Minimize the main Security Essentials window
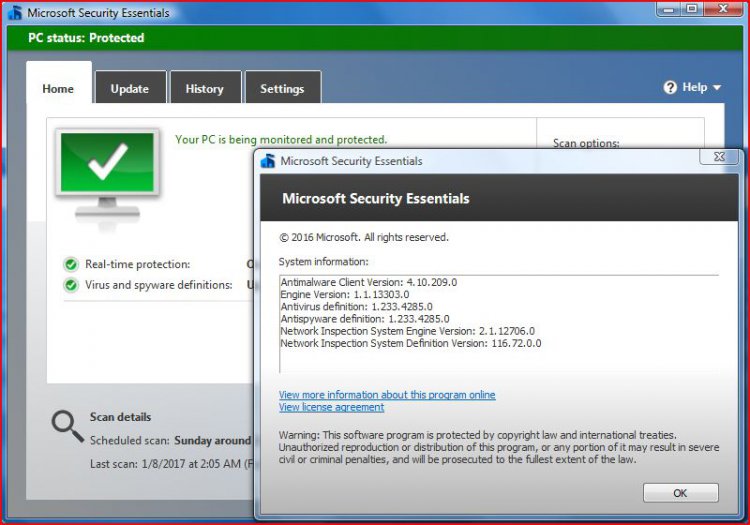Viewport: 750px width, 525px height. coord(669,9)
